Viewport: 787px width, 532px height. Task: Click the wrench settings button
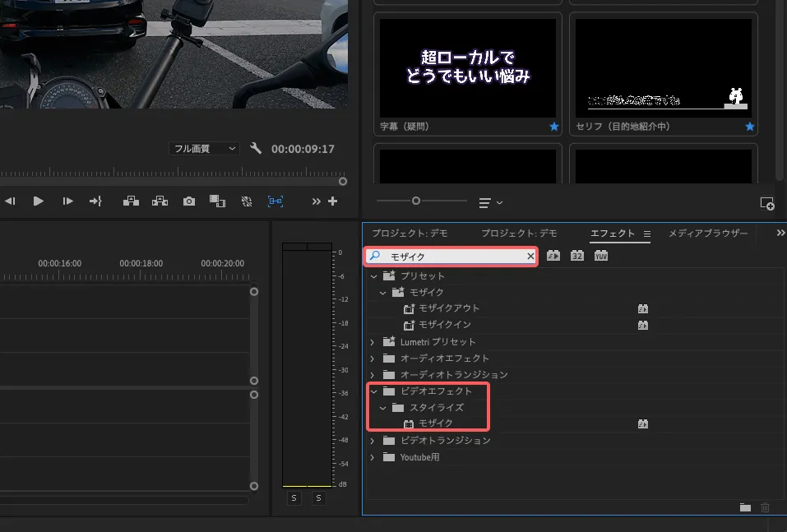[256, 148]
